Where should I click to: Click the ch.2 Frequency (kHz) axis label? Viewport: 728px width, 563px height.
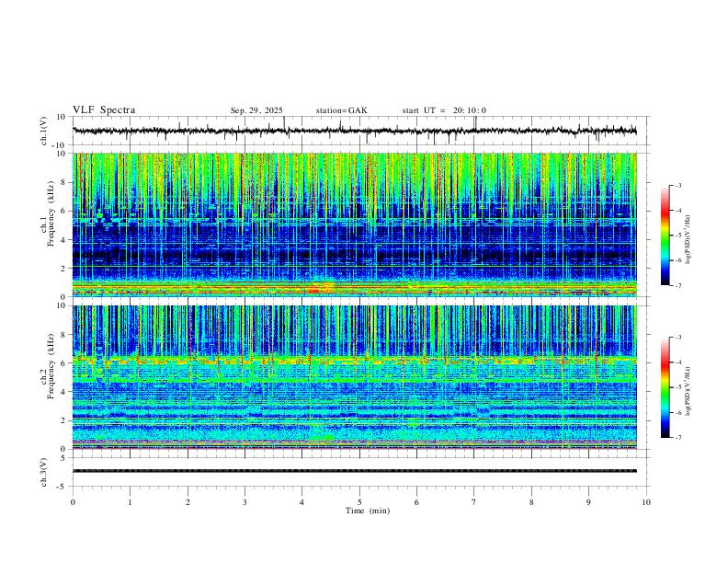click(x=48, y=366)
